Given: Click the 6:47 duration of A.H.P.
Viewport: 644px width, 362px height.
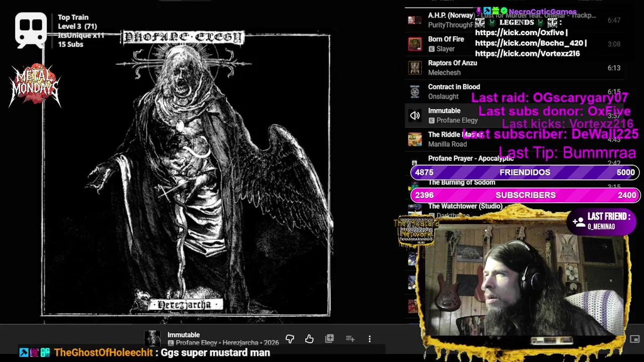Looking at the screenshot, I should 614,20.
